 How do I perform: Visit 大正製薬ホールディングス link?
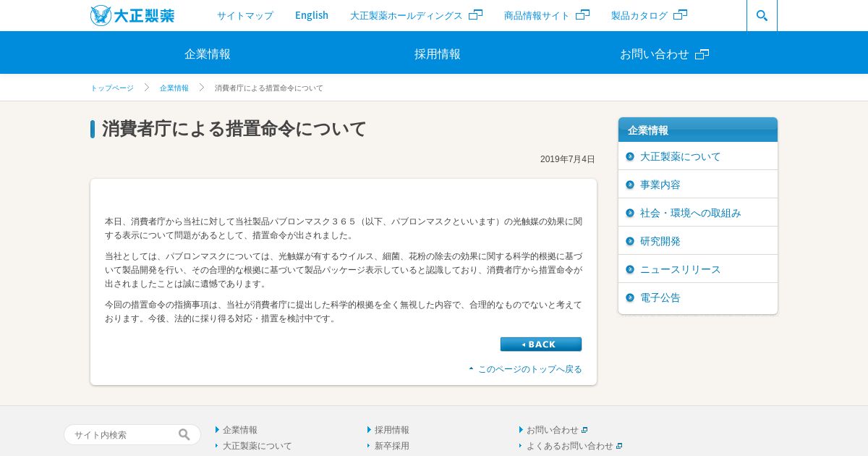[x=407, y=15]
